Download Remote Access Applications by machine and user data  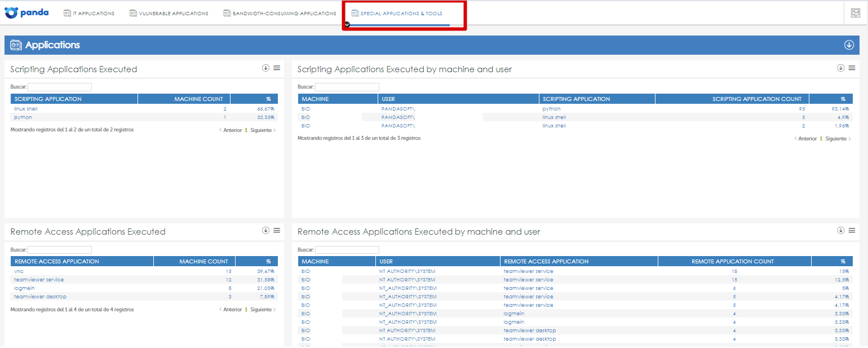click(x=841, y=231)
